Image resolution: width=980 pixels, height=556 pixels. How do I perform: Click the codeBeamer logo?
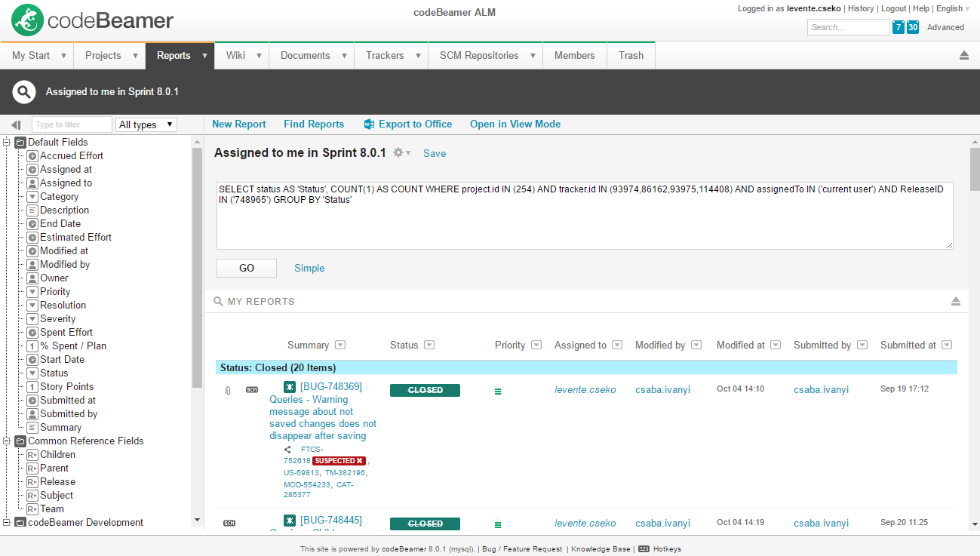(x=92, y=20)
